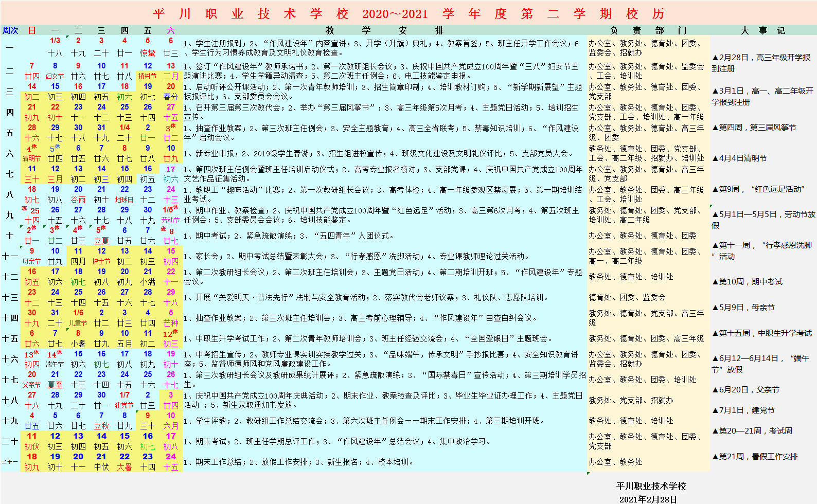
Task: Click the 植树节 cell
Action: (x=148, y=76)
